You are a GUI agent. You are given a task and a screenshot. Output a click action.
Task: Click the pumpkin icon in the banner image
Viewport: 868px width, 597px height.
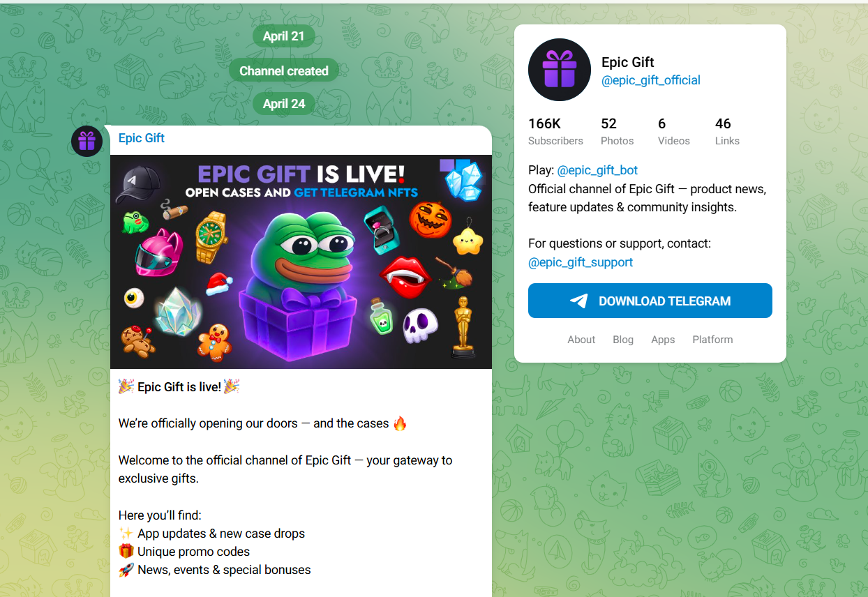click(x=431, y=218)
